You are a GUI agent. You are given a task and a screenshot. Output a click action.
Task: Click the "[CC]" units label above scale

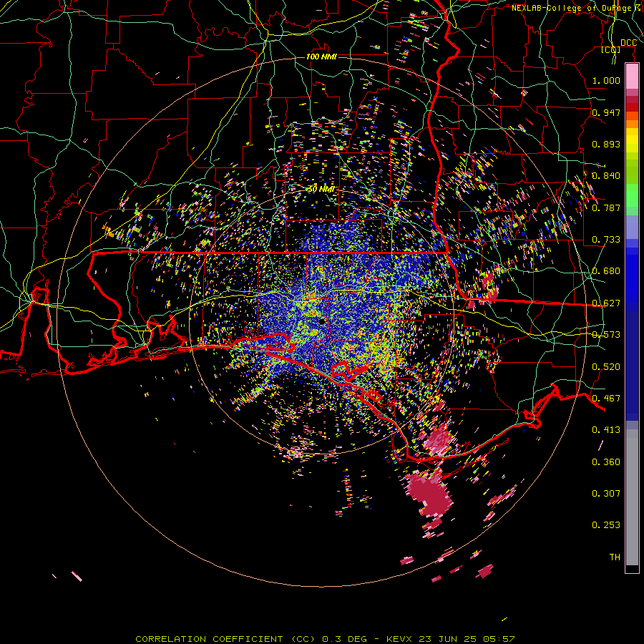(x=611, y=49)
